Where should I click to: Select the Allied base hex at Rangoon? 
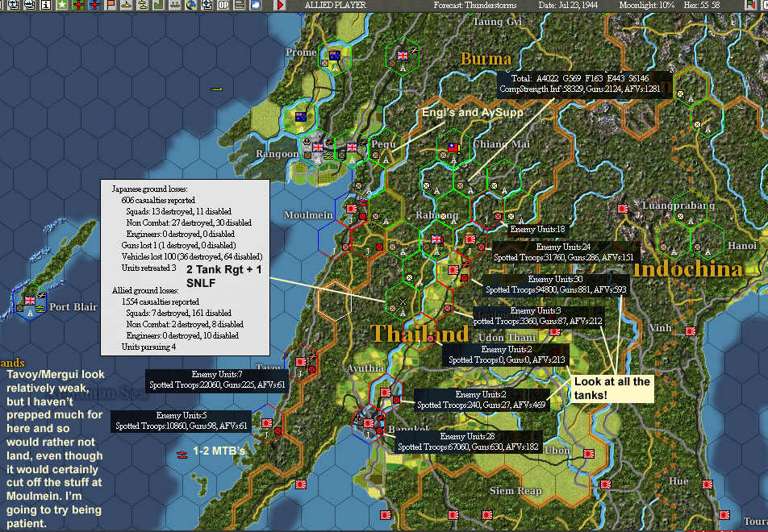(x=318, y=149)
